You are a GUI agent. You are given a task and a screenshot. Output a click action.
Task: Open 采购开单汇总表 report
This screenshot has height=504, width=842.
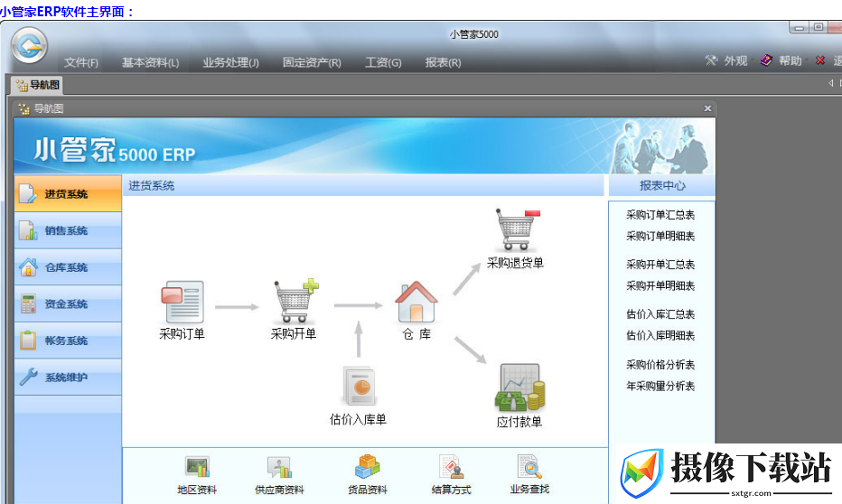pos(660,265)
